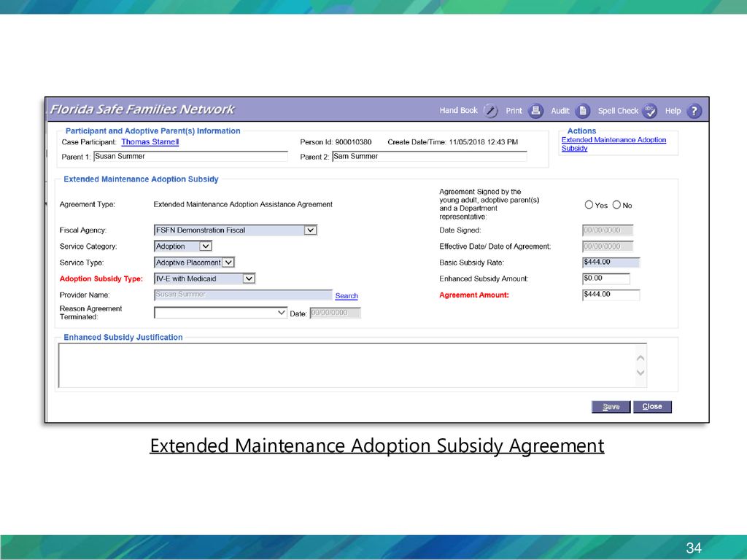
Task: Click the Enhanced Subsidy Amount field
Action: pos(606,279)
